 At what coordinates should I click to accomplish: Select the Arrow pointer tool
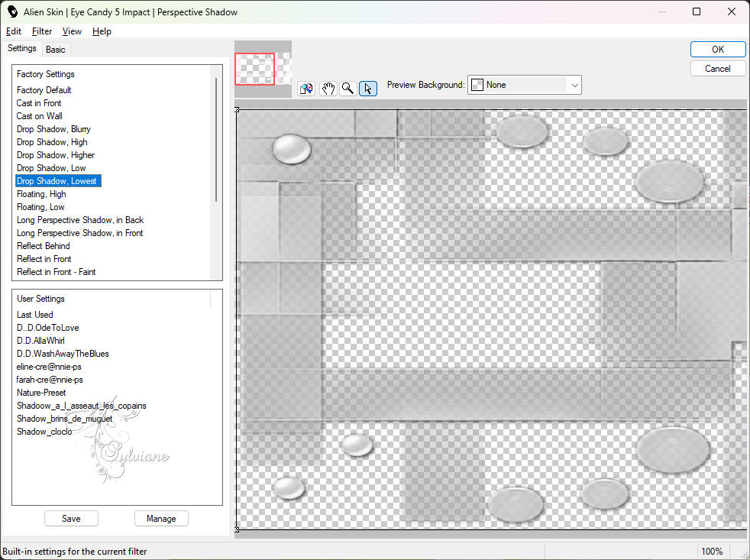pos(368,89)
